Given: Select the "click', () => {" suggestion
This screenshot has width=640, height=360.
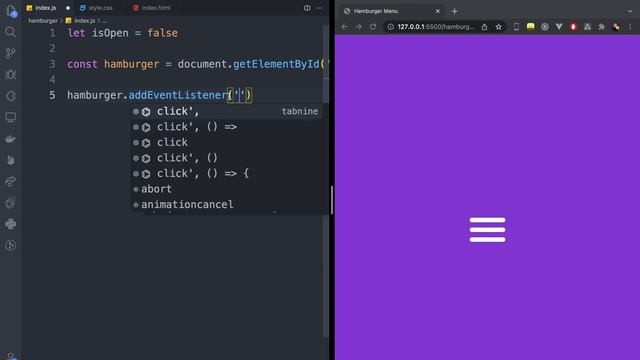Looking at the screenshot, I should click(227, 173).
